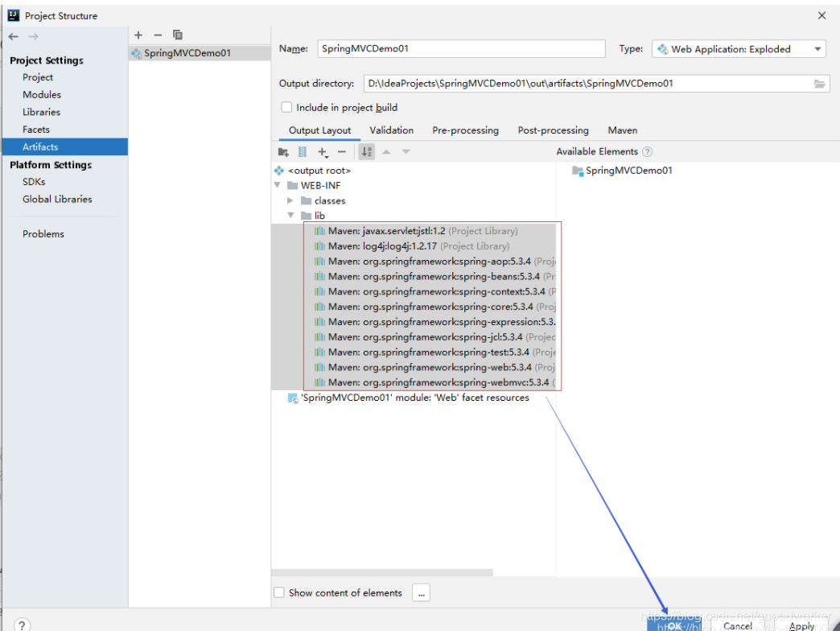Move element up in the layout toolbar
This screenshot has width=840, height=631.
pos(386,152)
